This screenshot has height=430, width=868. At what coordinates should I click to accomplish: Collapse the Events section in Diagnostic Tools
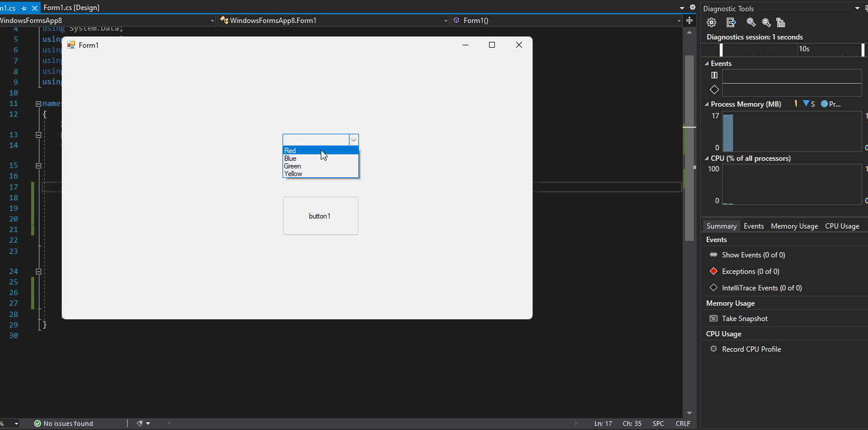pyautogui.click(x=707, y=63)
